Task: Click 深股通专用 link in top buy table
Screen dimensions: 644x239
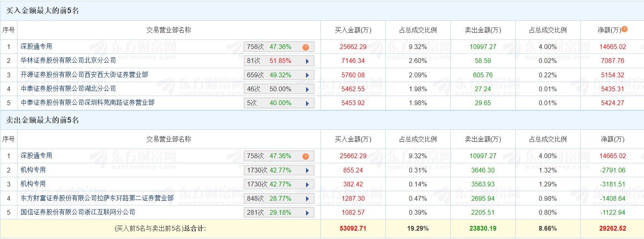Action: [x=36, y=47]
